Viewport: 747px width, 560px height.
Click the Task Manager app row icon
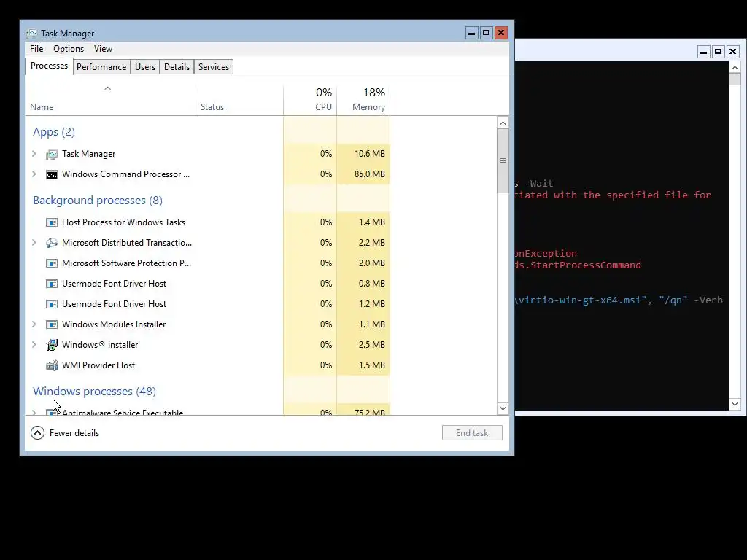(52, 155)
